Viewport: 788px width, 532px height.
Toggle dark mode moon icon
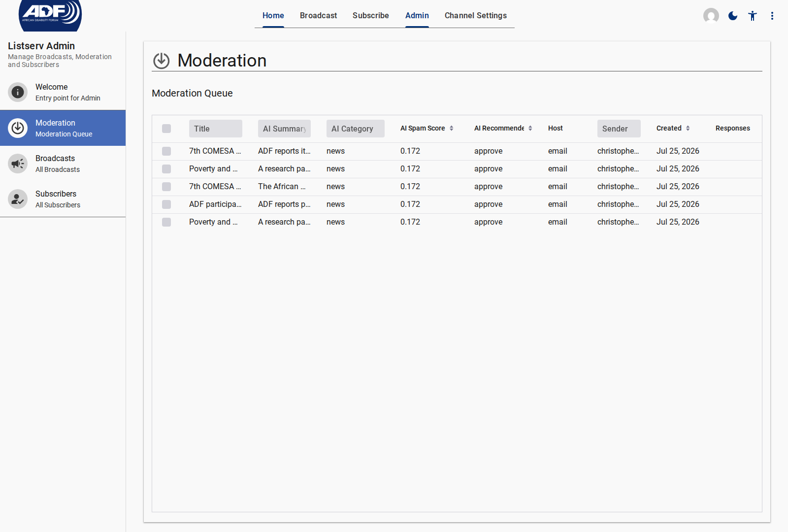733,16
